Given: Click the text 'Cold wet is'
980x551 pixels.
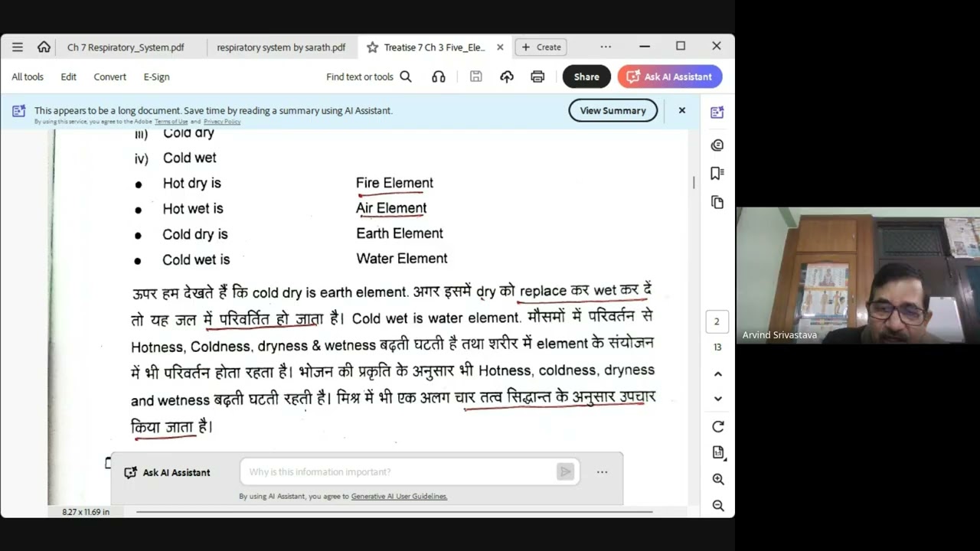Looking at the screenshot, I should [x=196, y=259].
